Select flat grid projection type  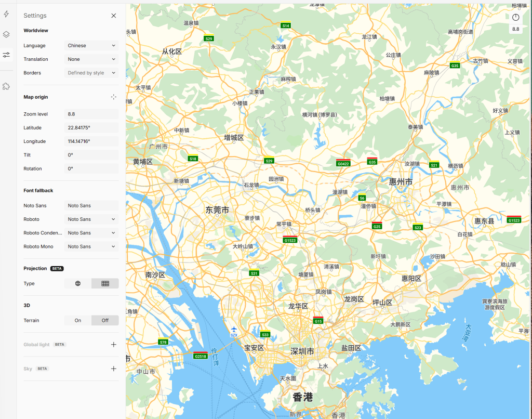[x=105, y=283]
